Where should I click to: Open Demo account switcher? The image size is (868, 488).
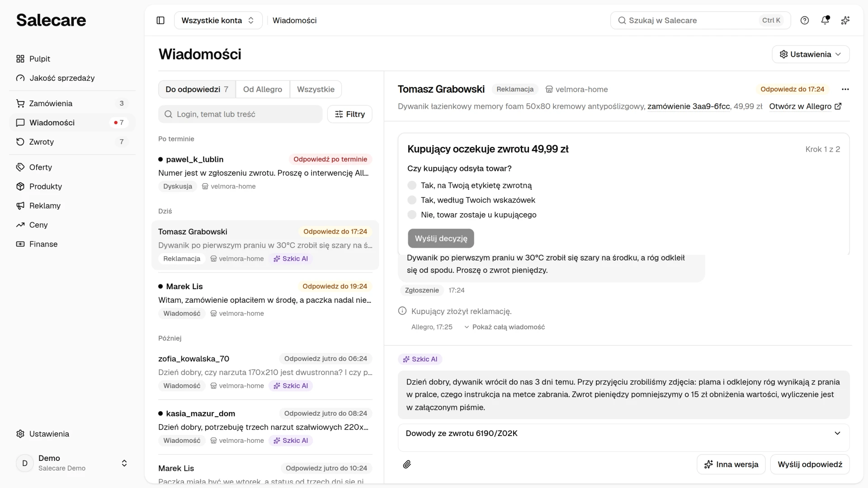click(72, 463)
